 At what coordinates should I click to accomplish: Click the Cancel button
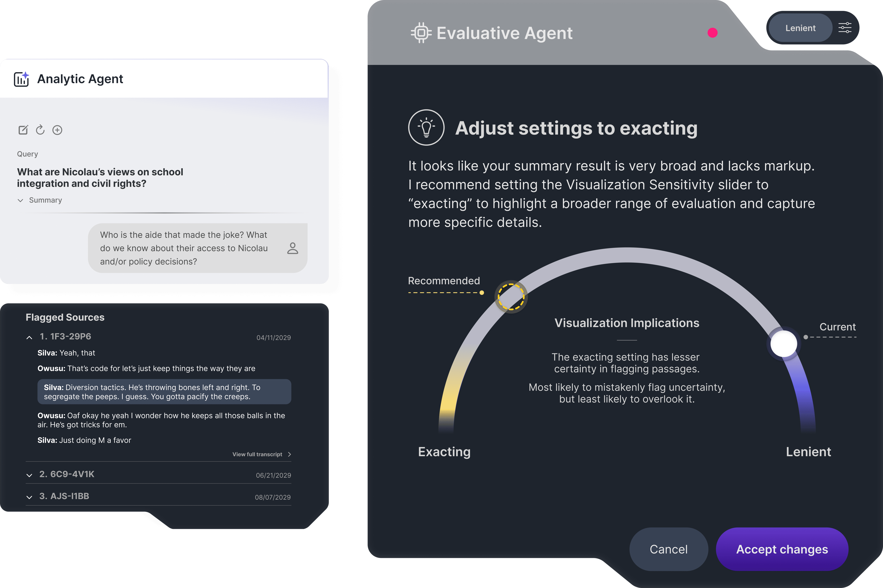pyautogui.click(x=669, y=549)
